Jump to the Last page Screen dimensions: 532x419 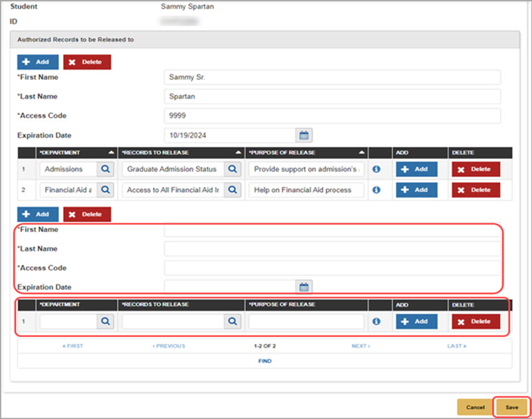(457, 346)
